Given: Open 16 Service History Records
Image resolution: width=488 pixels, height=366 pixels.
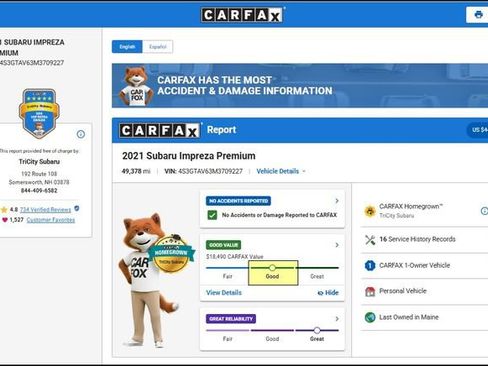Looking at the screenshot, I should click(x=417, y=239).
